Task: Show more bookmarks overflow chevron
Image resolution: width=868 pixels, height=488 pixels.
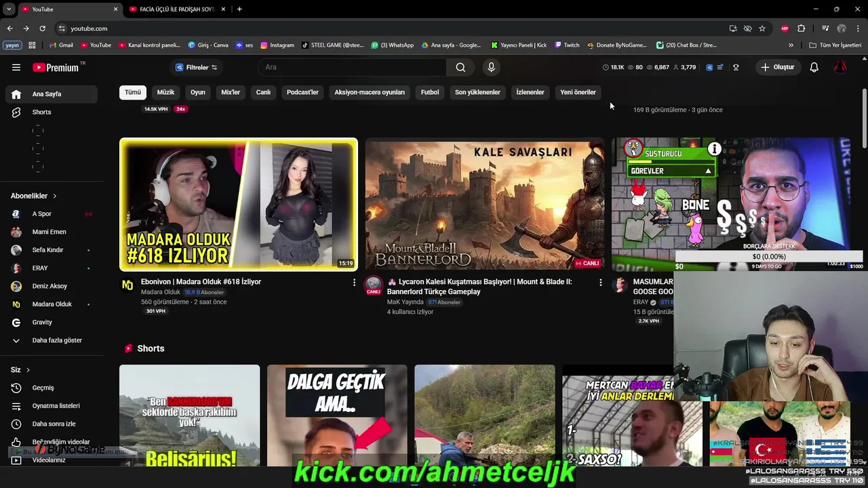Action: coord(791,45)
